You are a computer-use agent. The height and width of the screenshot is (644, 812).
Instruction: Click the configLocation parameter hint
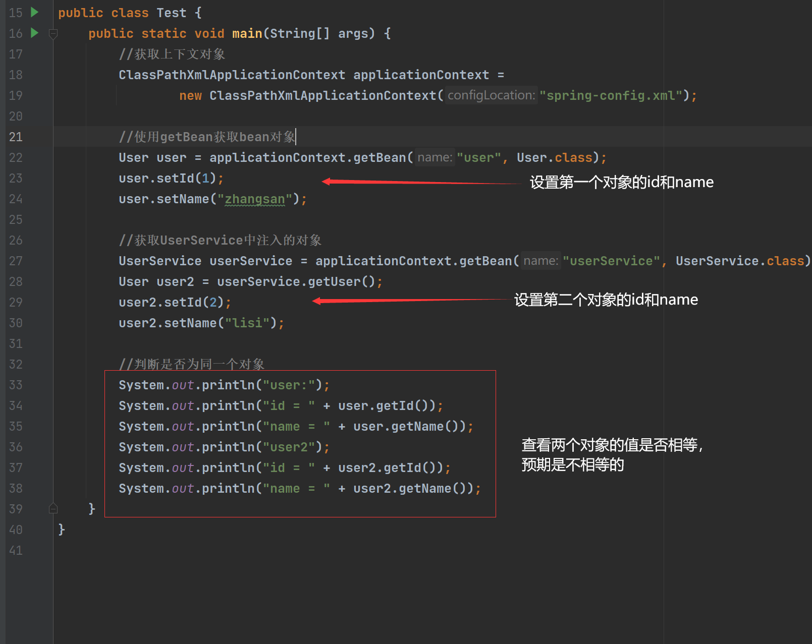point(491,95)
